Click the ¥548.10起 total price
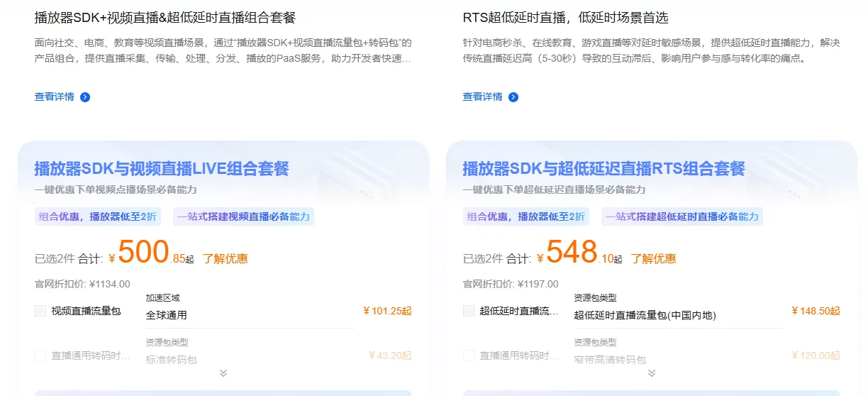 [x=579, y=253]
